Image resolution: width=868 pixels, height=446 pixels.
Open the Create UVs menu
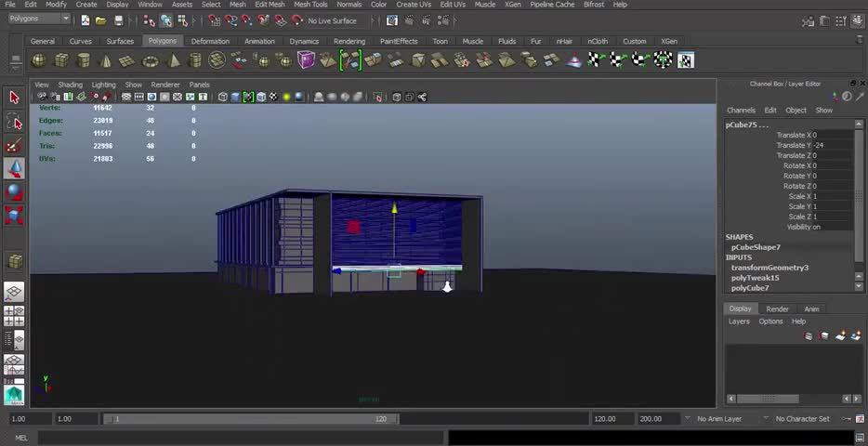click(x=414, y=5)
